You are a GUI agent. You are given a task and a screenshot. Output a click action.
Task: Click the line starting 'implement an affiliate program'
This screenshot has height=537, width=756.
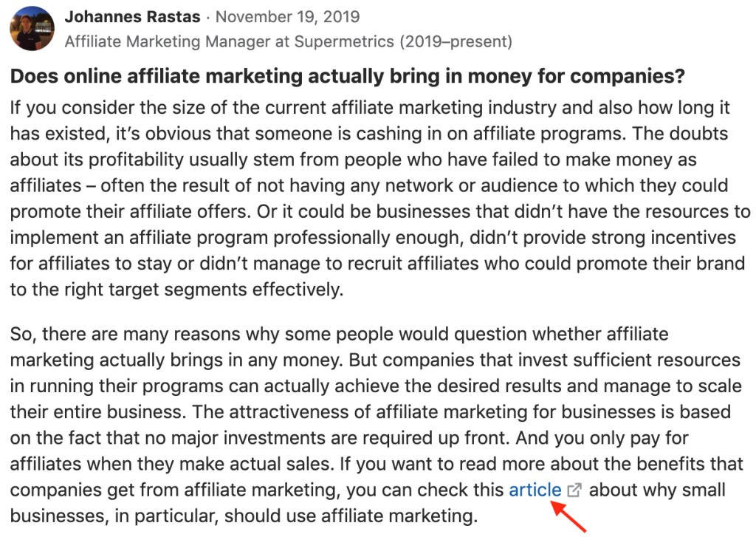tap(373, 238)
